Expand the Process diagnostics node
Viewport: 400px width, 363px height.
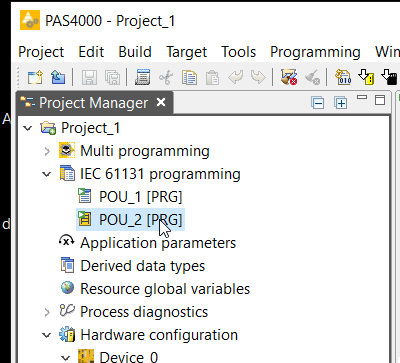click(x=47, y=312)
